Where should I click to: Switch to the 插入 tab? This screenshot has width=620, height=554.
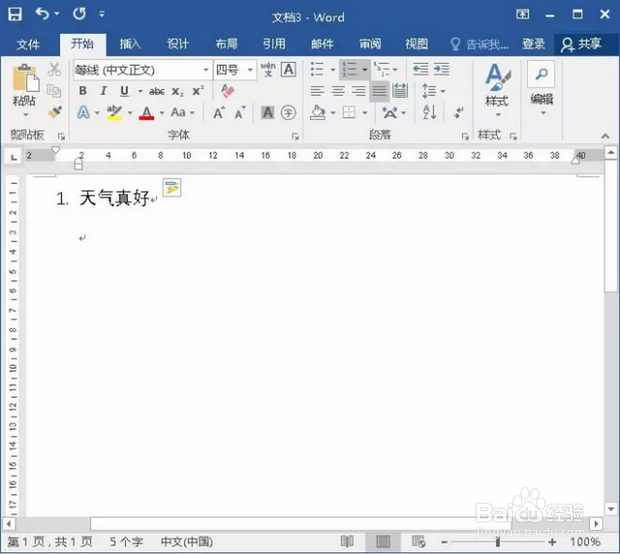tap(130, 44)
